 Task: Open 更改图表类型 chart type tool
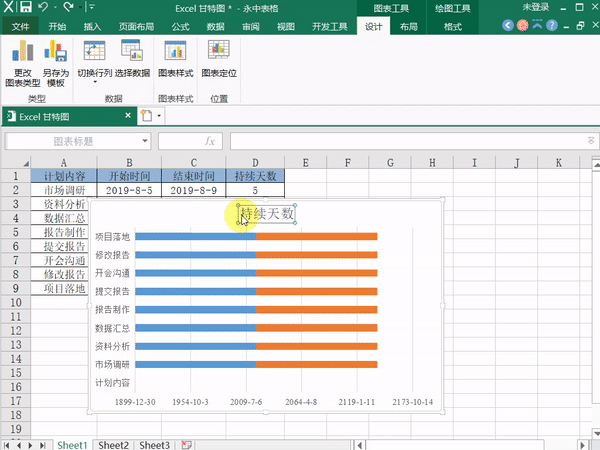click(x=23, y=63)
